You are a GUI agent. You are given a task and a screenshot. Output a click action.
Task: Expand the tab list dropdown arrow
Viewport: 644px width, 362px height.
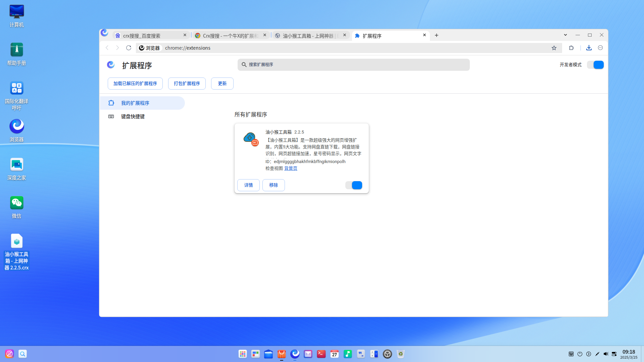tap(565, 35)
